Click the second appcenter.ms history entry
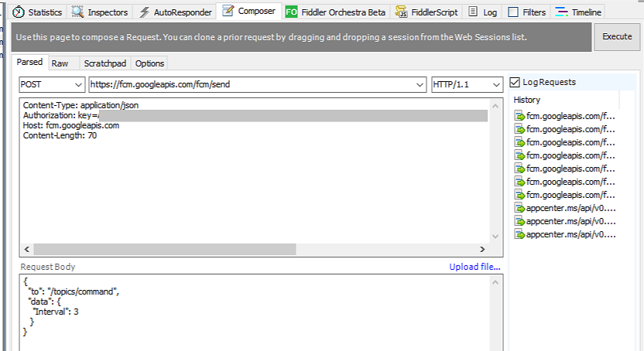Image resolution: width=644 pixels, height=351 pixels. point(565,221)
